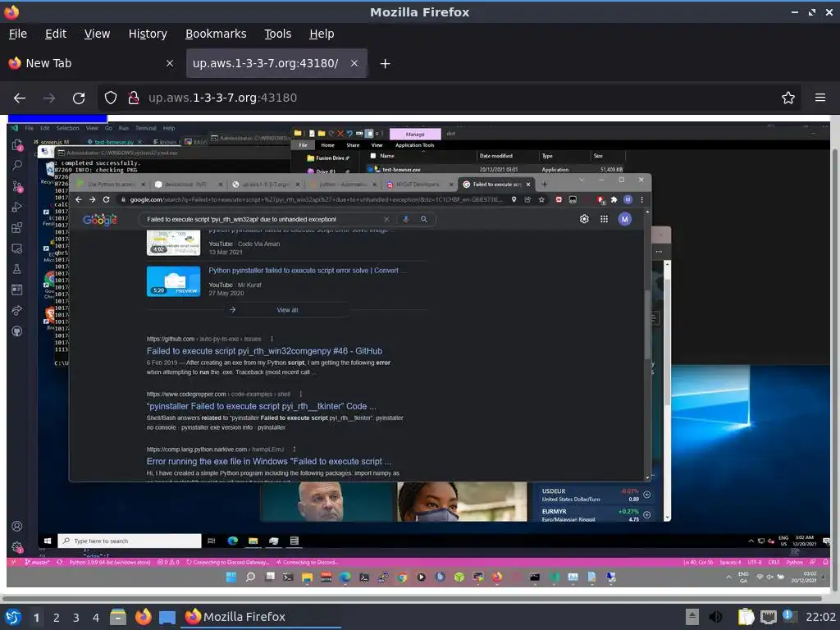Open the History menu
840x630 pixels.
tap(148, 34)
